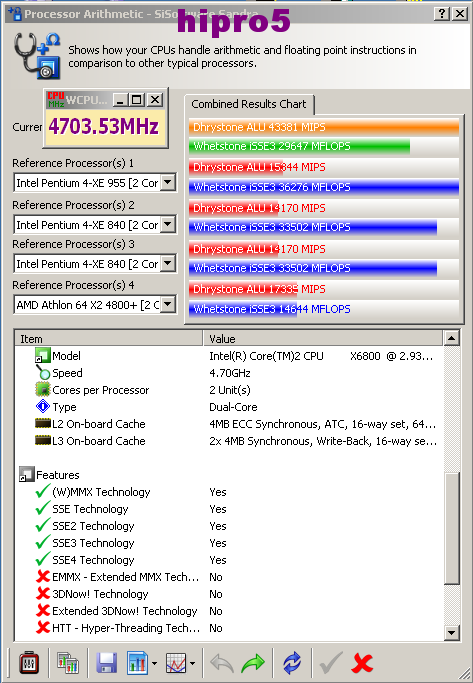473x683 pixels.
Task: Click the blue refresh arrows icon
Action: pyautogui.click(x=292, y=663)
